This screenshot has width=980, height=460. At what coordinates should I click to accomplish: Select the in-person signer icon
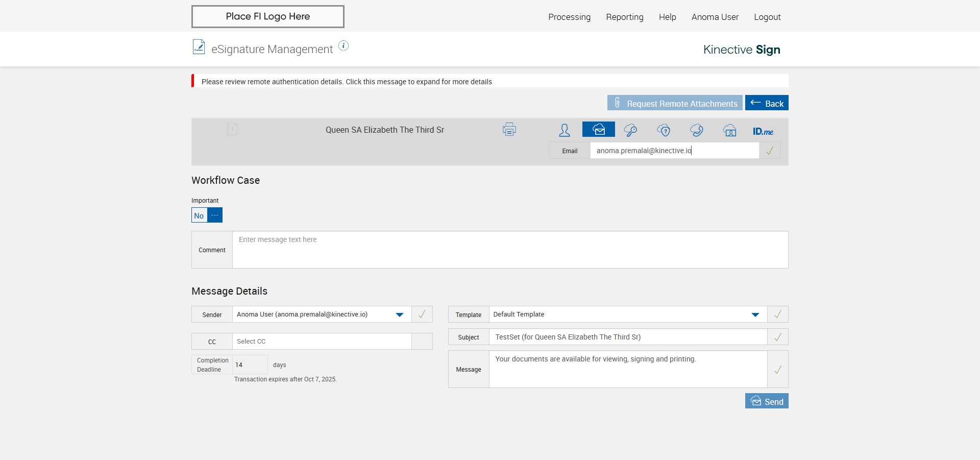(x=564, y=130)
